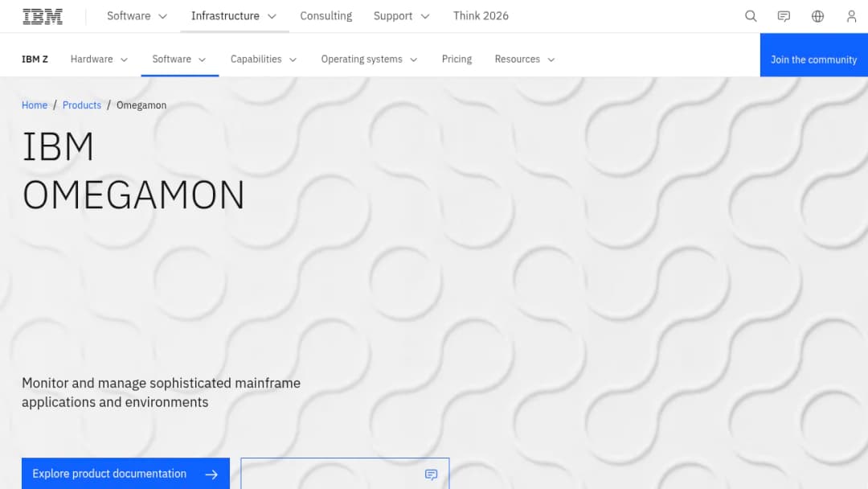Expand the top Software menu

click(137, 16)
